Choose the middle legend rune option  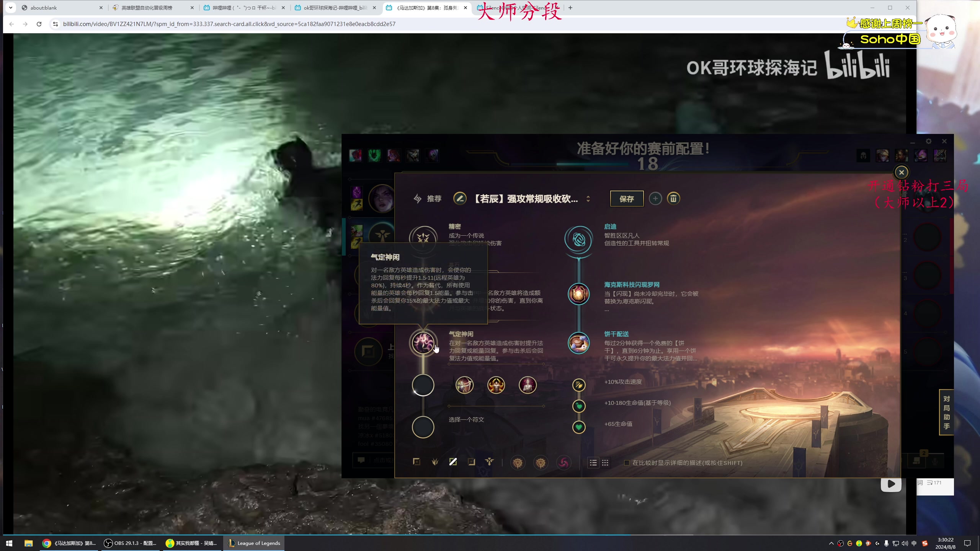coord(496,385)
